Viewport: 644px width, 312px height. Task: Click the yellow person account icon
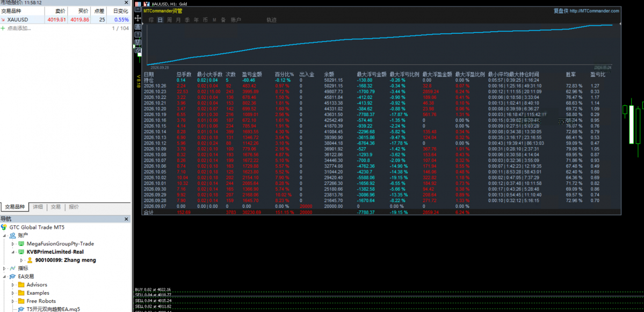pyautogui.click(x=30, y=260)
